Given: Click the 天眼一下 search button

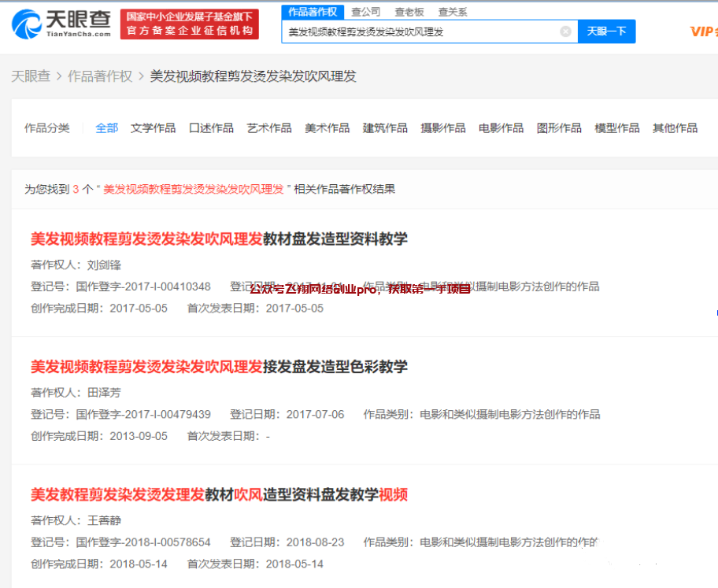Looking at the screenshot, I should click(x=606, y=31).
